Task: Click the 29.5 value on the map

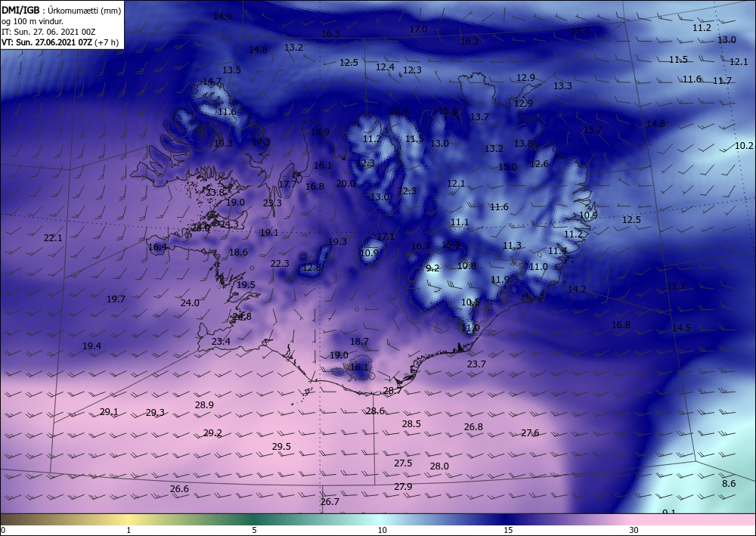Action: click(x=281, y=447)
